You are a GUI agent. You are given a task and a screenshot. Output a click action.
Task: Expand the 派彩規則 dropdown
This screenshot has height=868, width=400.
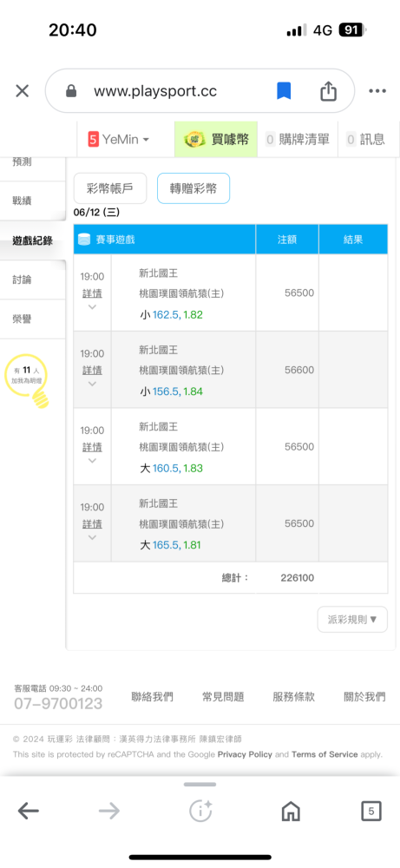(x=352, y=620)
